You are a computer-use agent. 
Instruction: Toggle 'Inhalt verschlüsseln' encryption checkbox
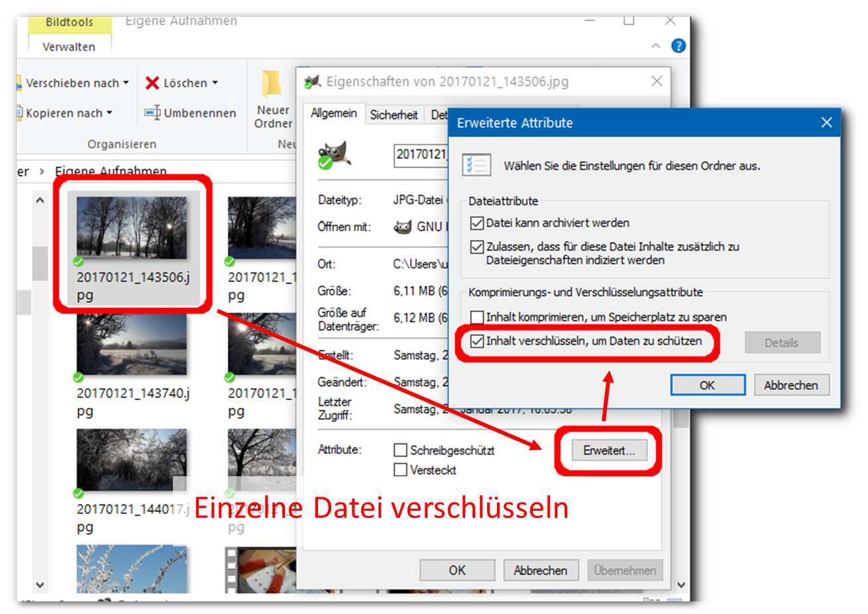tap(476, 342)
